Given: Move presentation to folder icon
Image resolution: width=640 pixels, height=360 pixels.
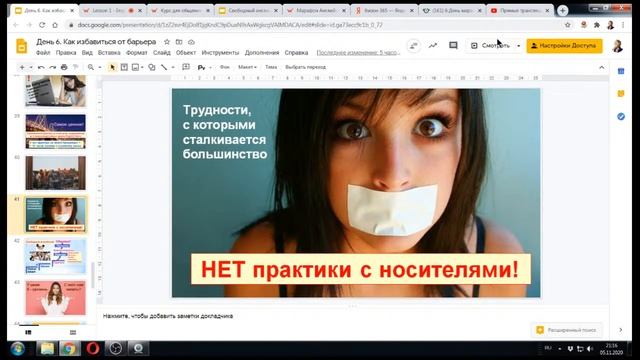Looking at the screenshot, I should pyautogui.click(x=179, y=42).
